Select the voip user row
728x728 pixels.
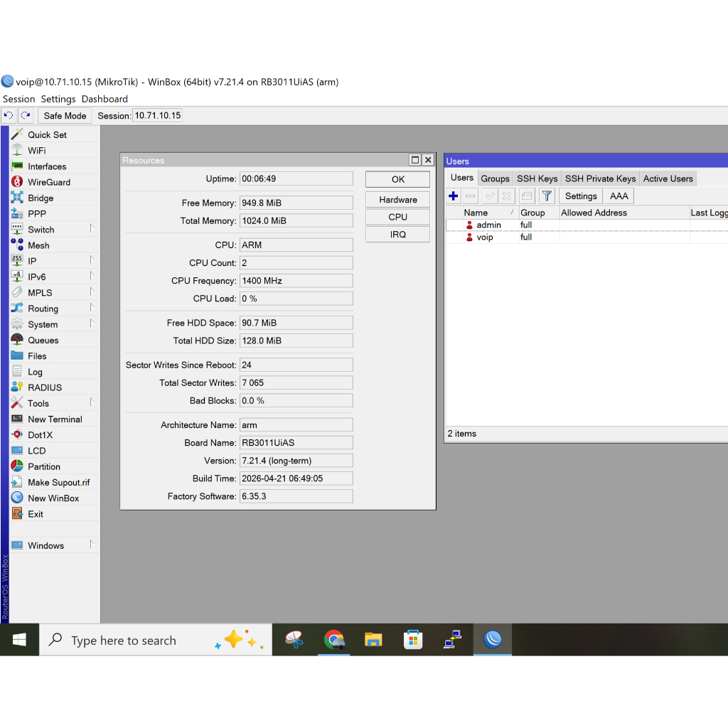(x=587, y=237)
